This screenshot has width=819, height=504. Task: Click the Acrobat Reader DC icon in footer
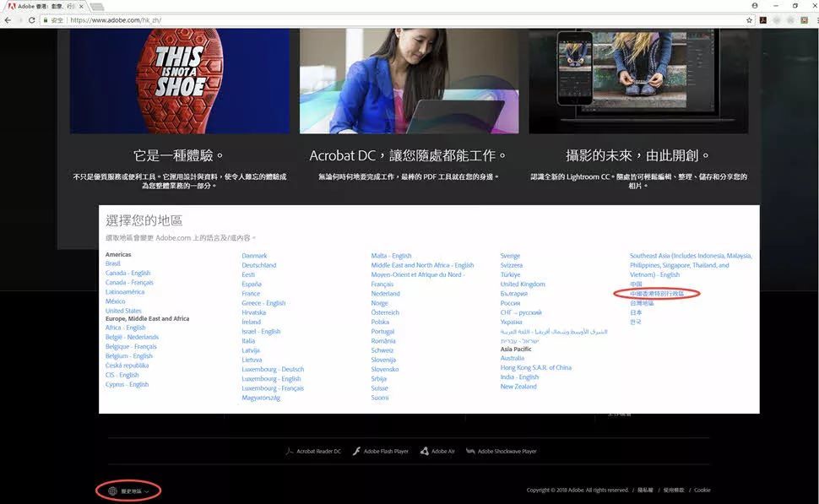pos(290,451)
